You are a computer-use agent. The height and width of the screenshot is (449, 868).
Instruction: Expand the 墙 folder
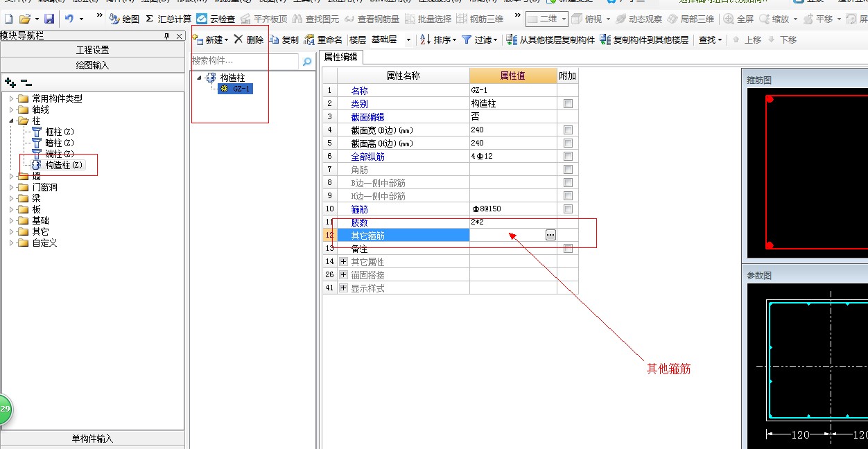[x=11, y=176]
